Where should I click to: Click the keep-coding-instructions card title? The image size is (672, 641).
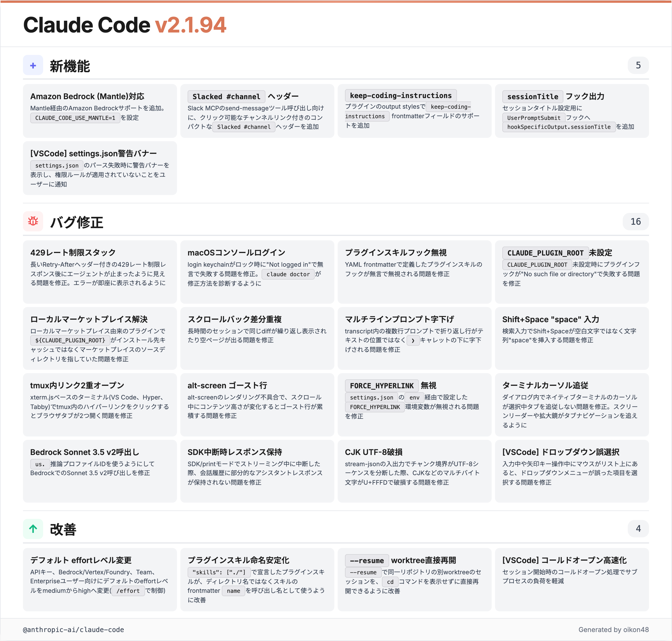coord(400,96)
